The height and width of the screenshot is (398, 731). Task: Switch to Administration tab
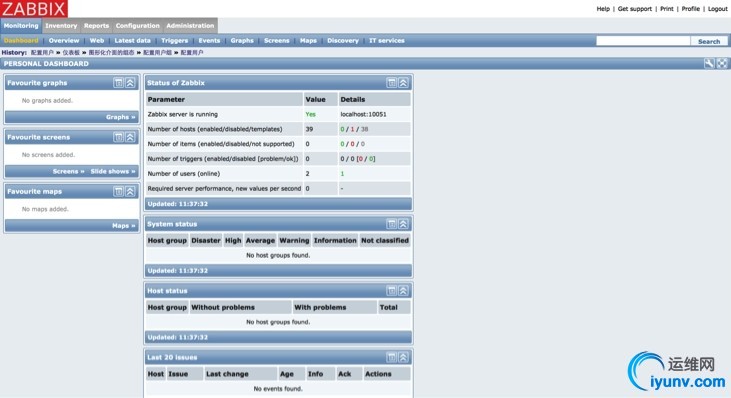pyautogui.click(x=190, y=26)
